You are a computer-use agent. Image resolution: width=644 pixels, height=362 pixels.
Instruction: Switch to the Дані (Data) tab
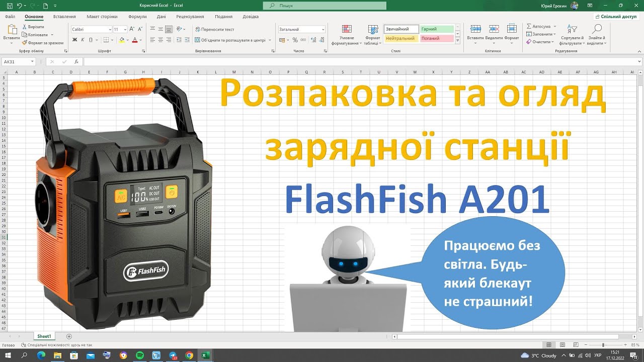[x=161, y=17]
